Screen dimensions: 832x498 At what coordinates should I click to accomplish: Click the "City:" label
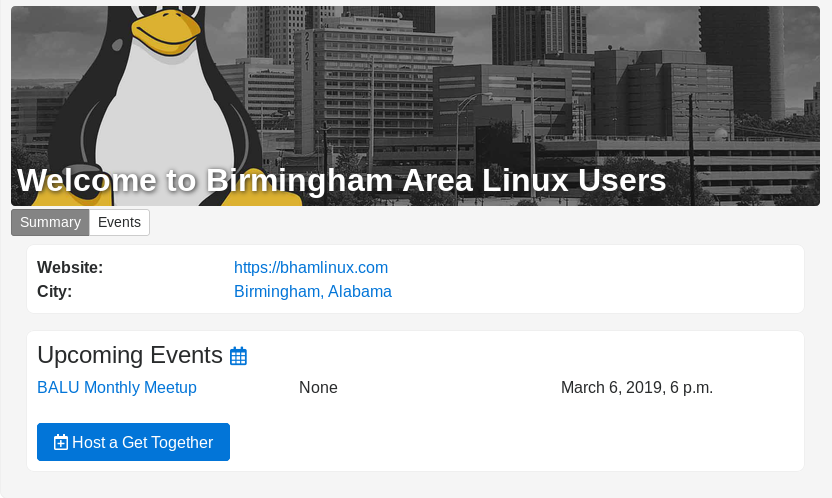click(55, 291)
